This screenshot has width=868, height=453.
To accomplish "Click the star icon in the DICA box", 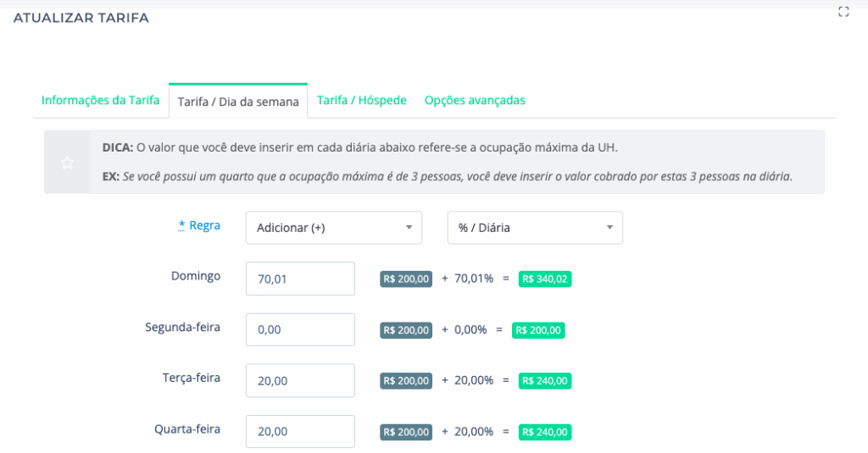I will click(67, 163).
